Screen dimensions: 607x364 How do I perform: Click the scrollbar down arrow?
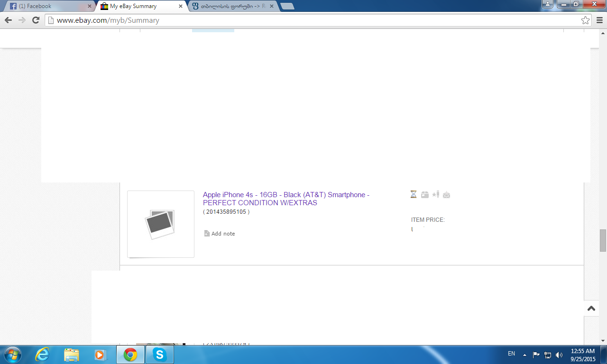point(603,341)
